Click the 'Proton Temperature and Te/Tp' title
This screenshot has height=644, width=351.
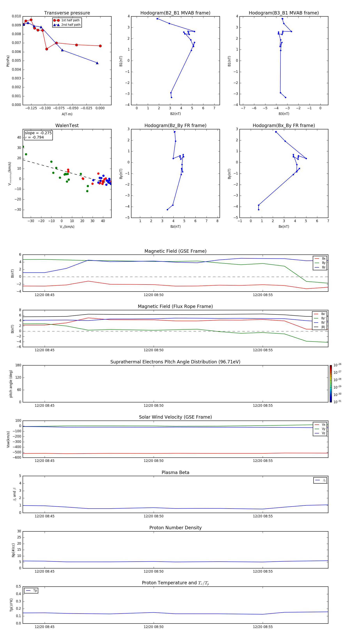point(175,583)
